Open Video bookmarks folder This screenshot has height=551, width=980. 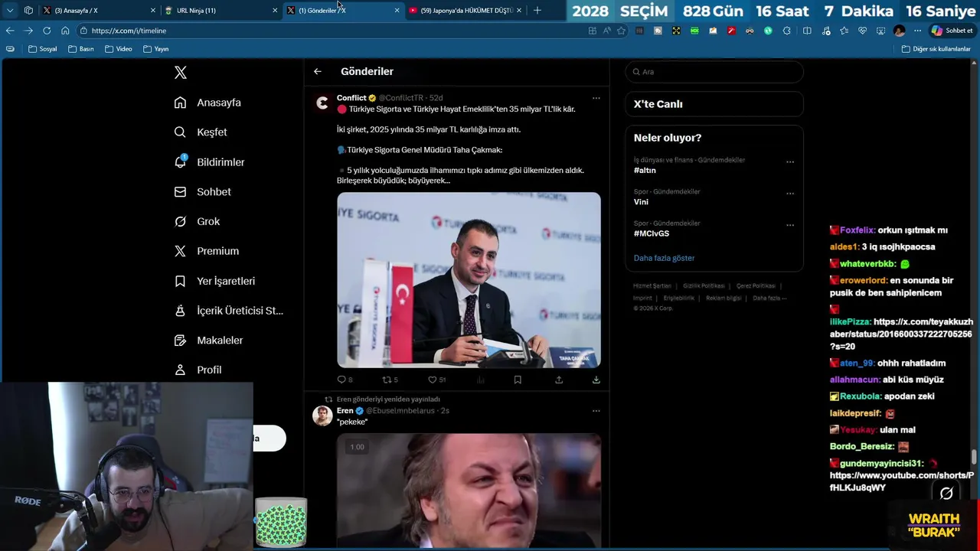click(x=118, y=49)
